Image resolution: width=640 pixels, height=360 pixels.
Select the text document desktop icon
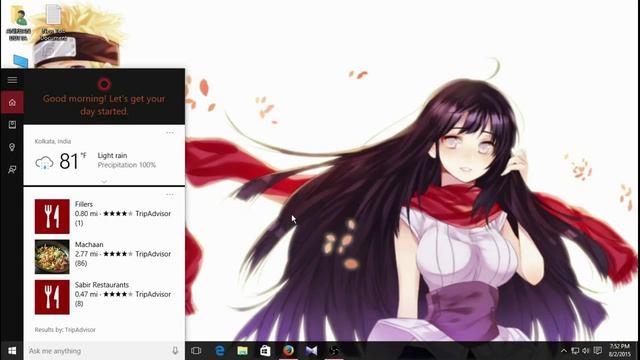pyautogui.click(x=53, y=23)
